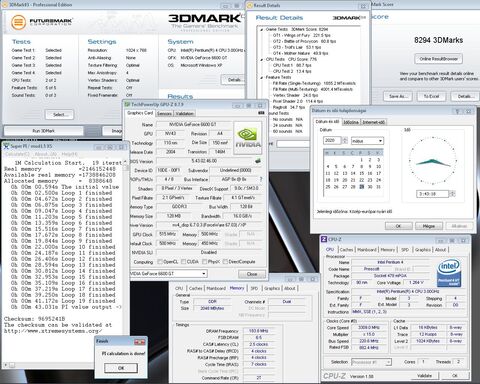Click the time spinner beside the time field

pyautogui.click(x=452, y=194)
